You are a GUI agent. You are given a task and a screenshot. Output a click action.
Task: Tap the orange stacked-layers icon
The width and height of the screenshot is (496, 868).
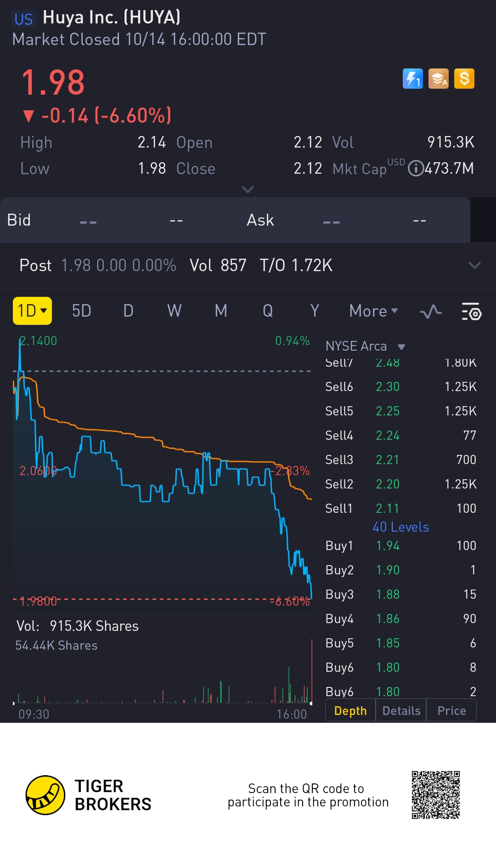439,79
